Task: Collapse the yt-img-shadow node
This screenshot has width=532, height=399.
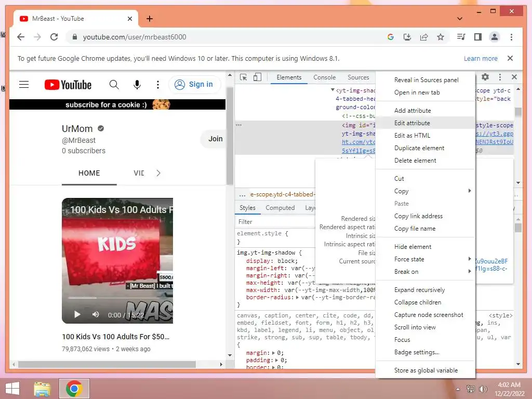Action: (332, 90)
